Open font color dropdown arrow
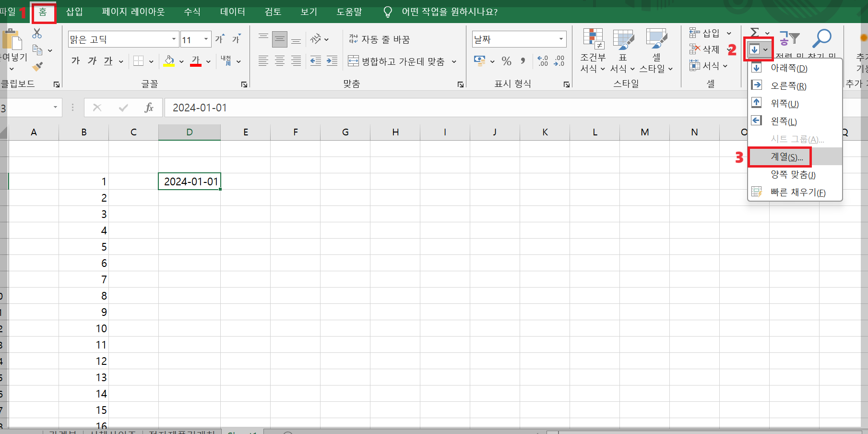868x434 pixels. pos(208,61)
